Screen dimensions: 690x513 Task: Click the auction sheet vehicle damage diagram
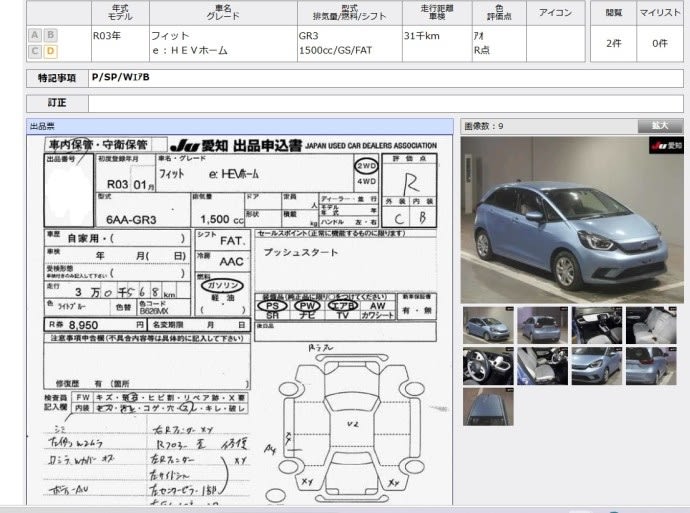click(x=351, y=426)
